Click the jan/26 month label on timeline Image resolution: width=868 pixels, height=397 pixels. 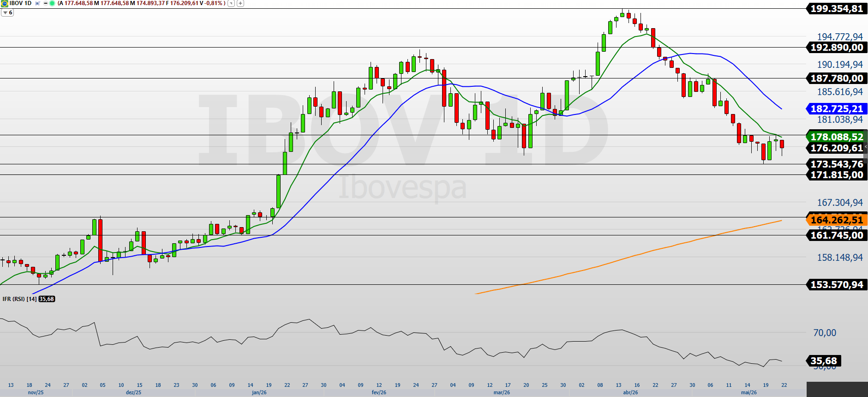tap(259, 393)
